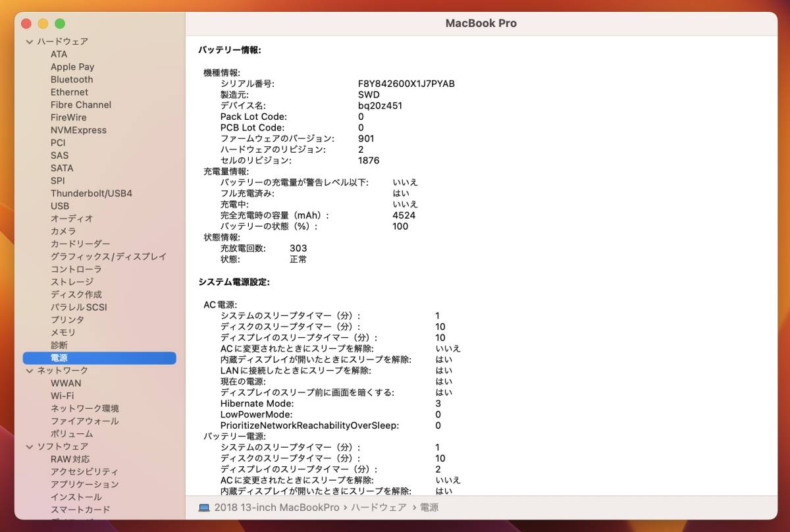Select メモリ in the sidebar

65,332
